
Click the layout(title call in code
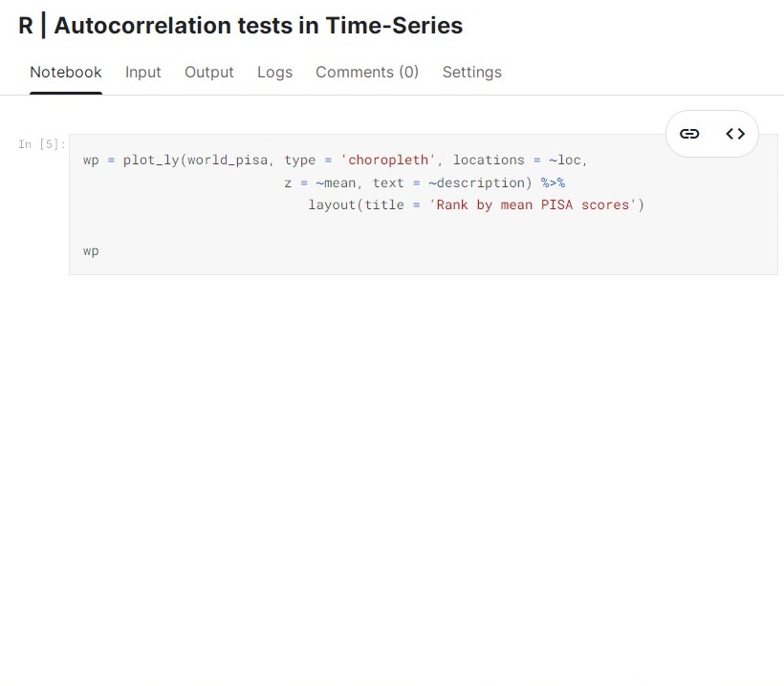pos(356,204)
